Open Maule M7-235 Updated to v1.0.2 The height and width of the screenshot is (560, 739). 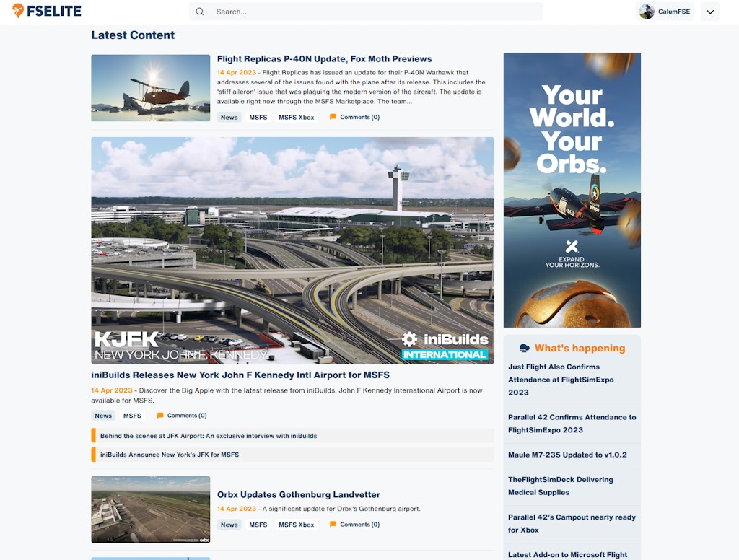[x=567, y=455]
